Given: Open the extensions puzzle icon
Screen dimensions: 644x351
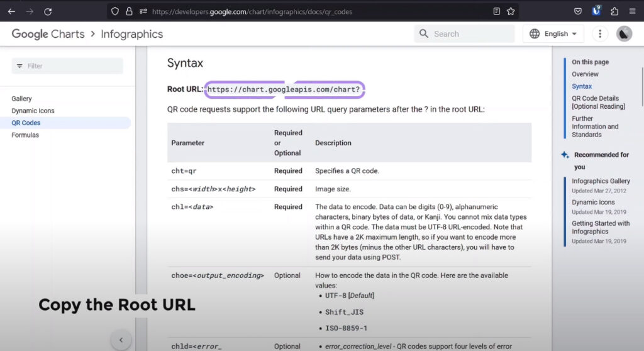Looking at the screenshot, I should click(x=614, y=11).
